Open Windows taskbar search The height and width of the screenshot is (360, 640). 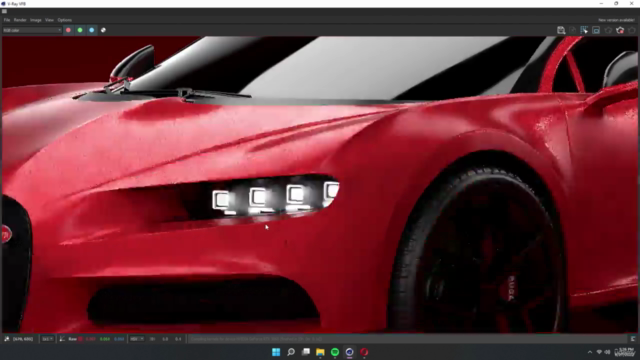[x=291, y=352]
